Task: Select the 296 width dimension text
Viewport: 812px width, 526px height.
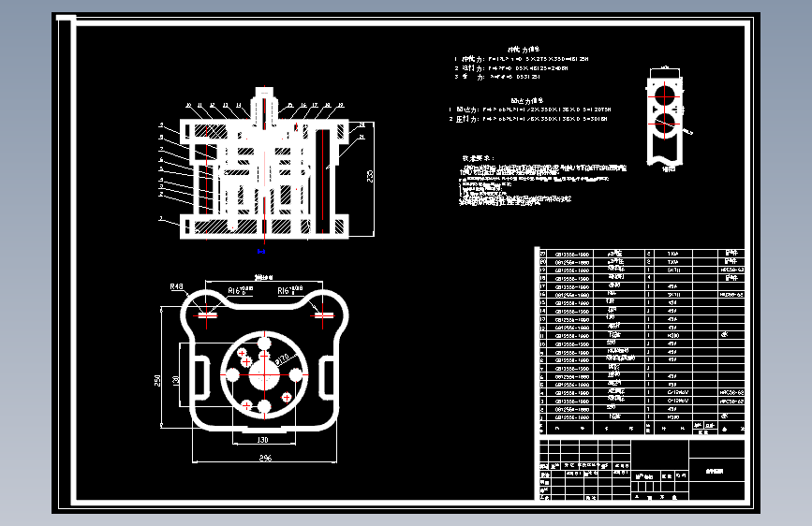Action: click(x=265, y=458)
